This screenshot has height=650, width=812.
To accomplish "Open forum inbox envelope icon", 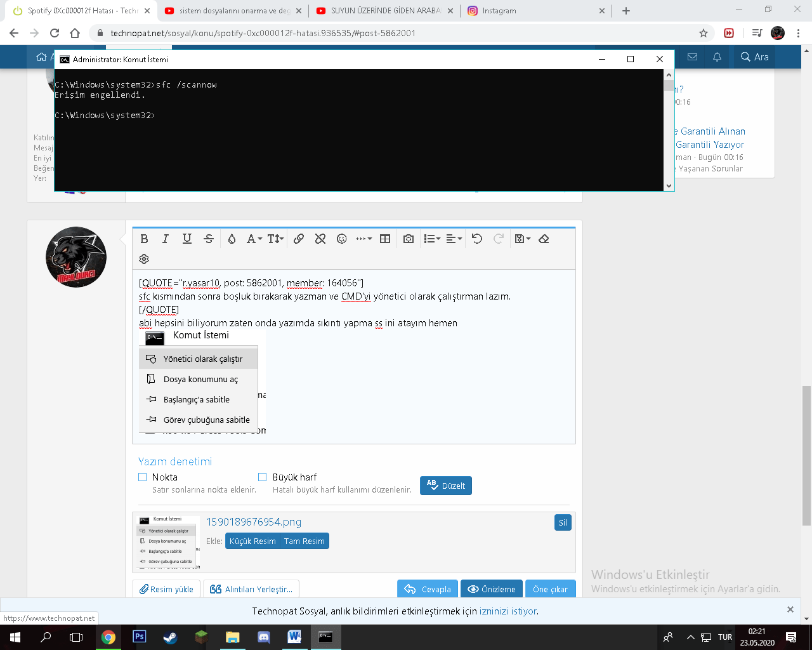I will click(x=692, y=57).
